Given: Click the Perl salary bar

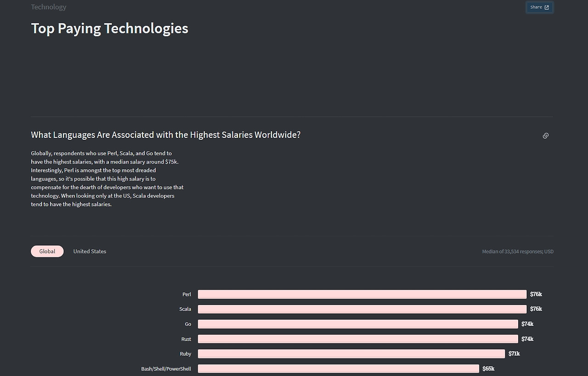Looking at the screenshot, I should pyautogui.click(x=362, y=294).
